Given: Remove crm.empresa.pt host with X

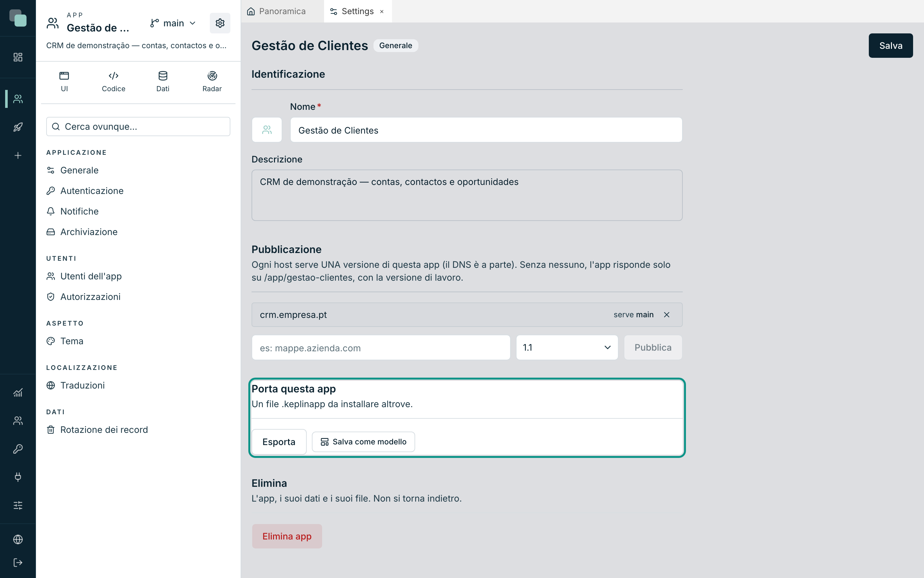Looking at the screenshot, I should point(667,315).
